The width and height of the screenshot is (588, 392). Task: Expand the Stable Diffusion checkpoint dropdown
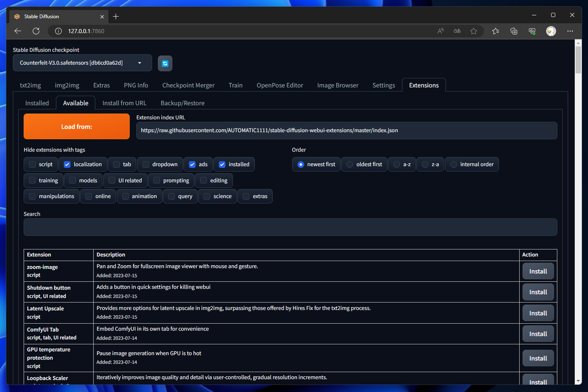140,63
